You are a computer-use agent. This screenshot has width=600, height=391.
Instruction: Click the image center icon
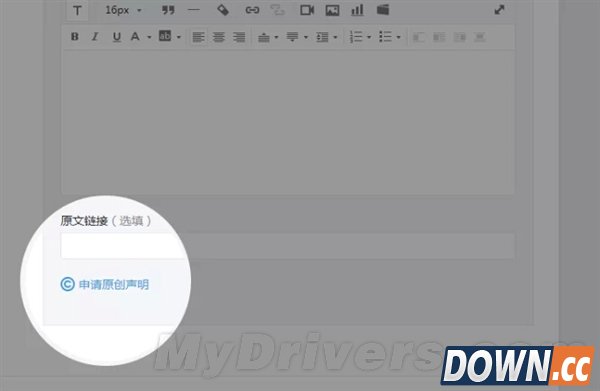point(479,37)
